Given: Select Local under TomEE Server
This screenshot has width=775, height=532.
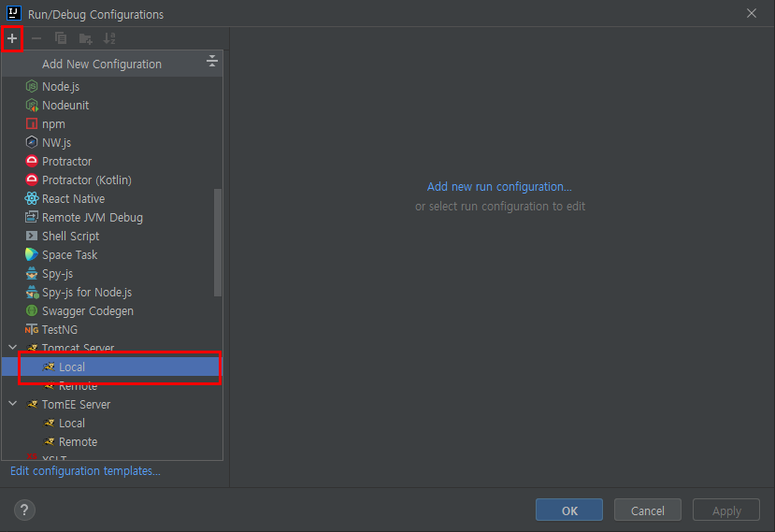Looking at the screenshot, I should click(x=111, y=424).
